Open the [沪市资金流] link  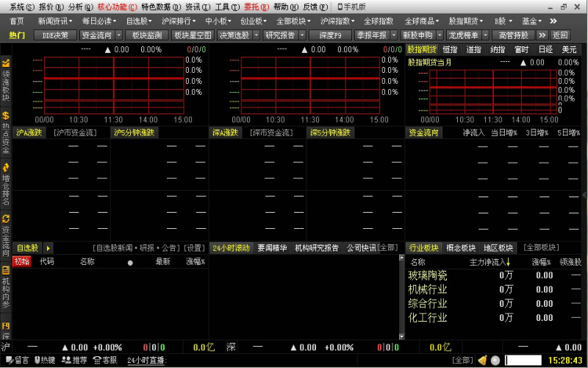[75, 132]
